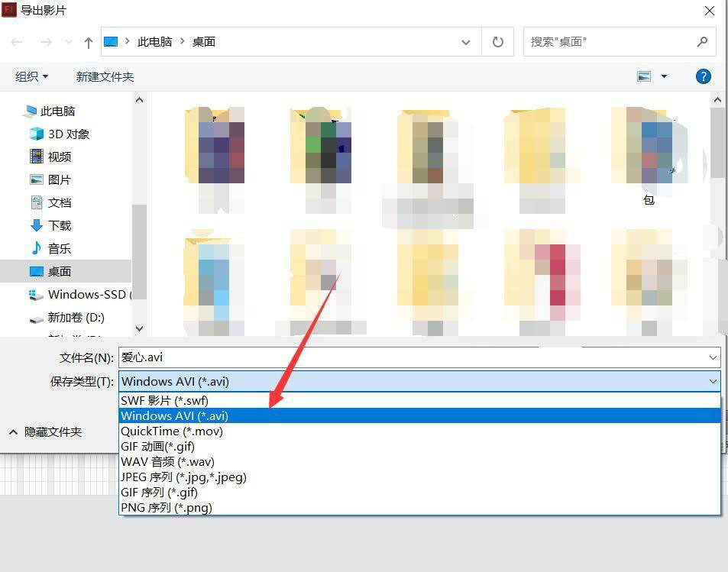The width and height of the screenshot is (728, 572).
Task: Pick PNG 序列 (*.png) from list
Action: click(x=167, y=508)
